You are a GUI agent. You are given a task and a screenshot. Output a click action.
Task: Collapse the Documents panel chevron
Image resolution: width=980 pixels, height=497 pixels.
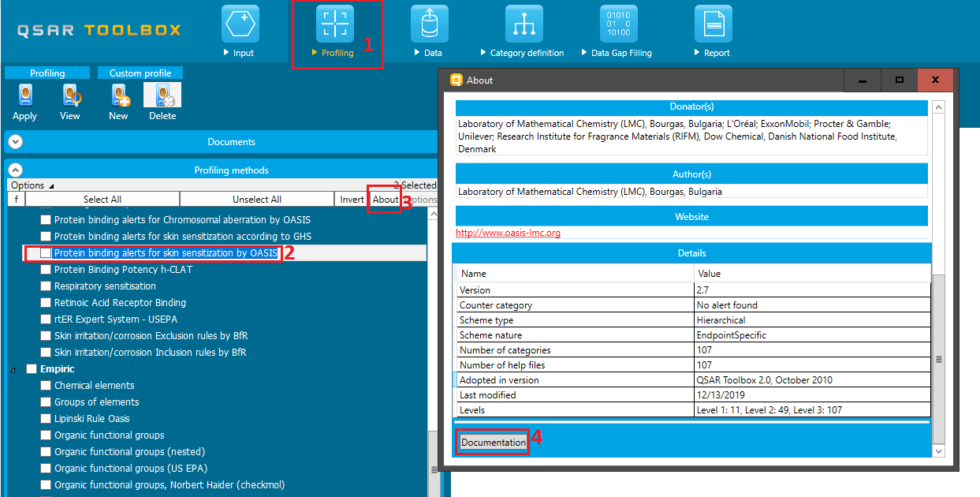[x=15, y=142]
